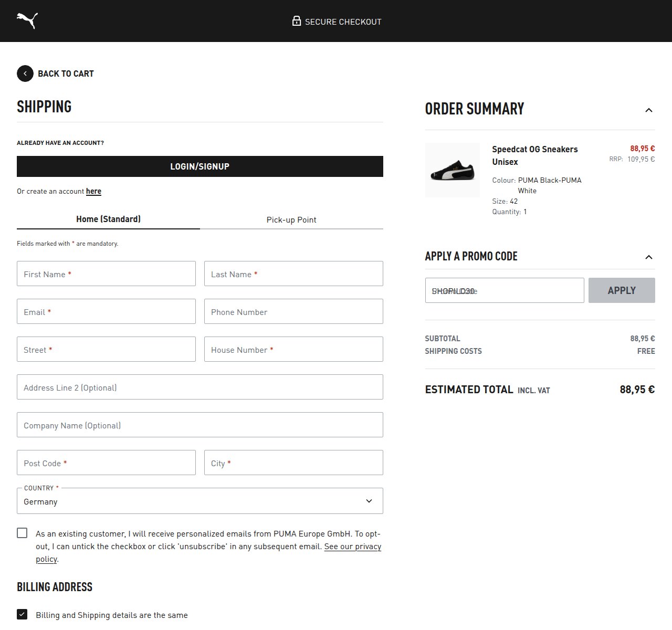Image resolution: width=672 pixels, height=630 pixels.
Task: Collapse the Apply a Promo Code section
Action: [649, 257]
